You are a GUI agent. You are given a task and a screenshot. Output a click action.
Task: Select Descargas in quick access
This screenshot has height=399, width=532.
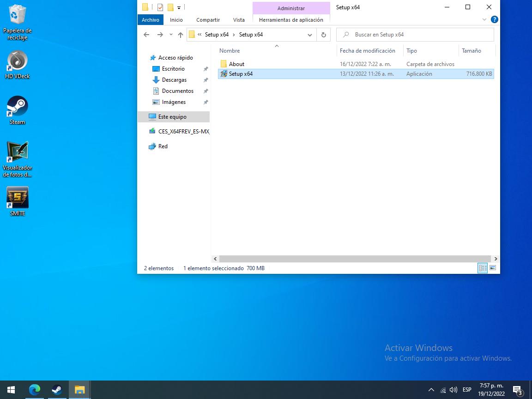point(174,80)
